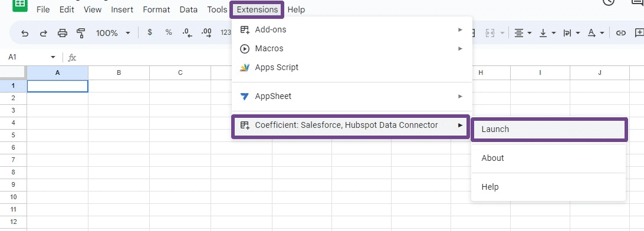Select row 1 header

click(14, 86)
